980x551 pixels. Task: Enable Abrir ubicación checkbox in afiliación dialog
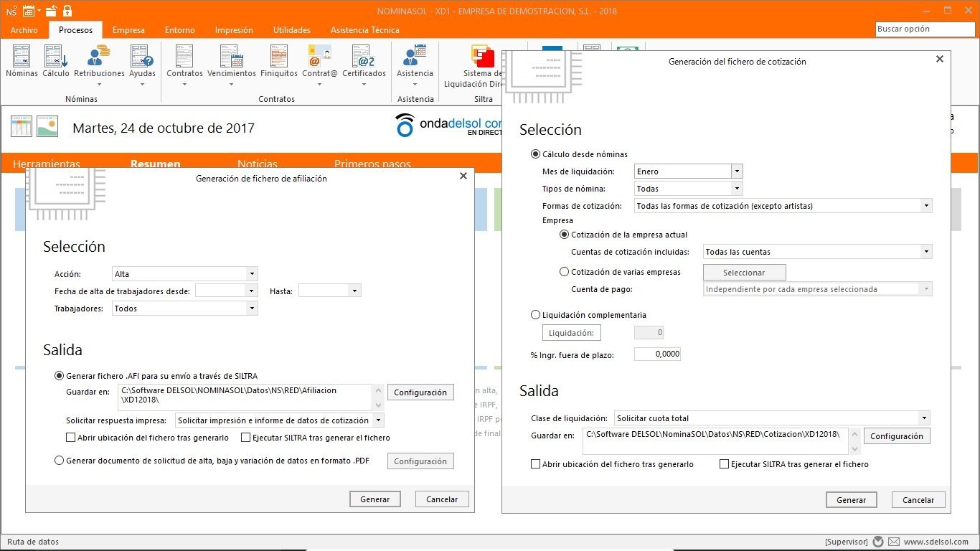(70, 438)
